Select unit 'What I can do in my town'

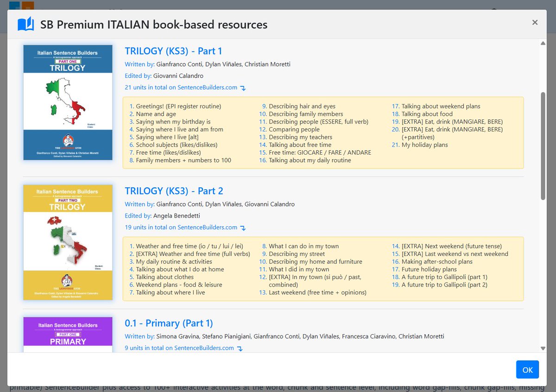click(x=303, y=246)
